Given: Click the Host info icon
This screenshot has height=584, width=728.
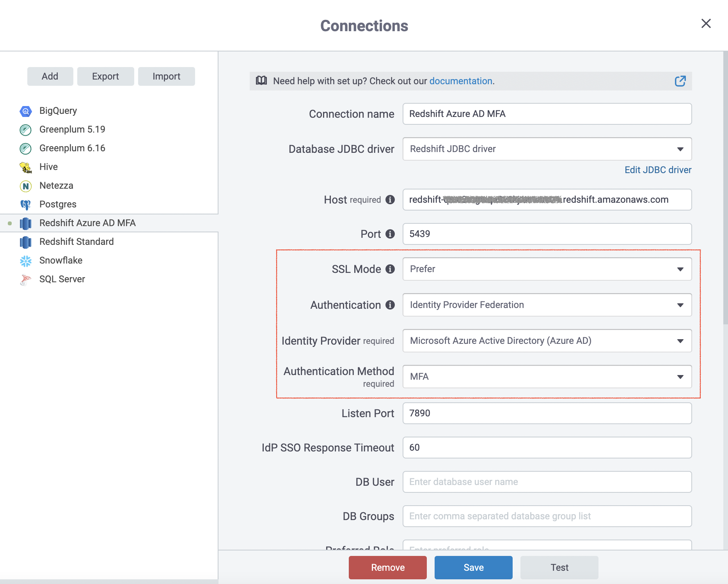Looking at the screenshot, I should coord(390,200).
